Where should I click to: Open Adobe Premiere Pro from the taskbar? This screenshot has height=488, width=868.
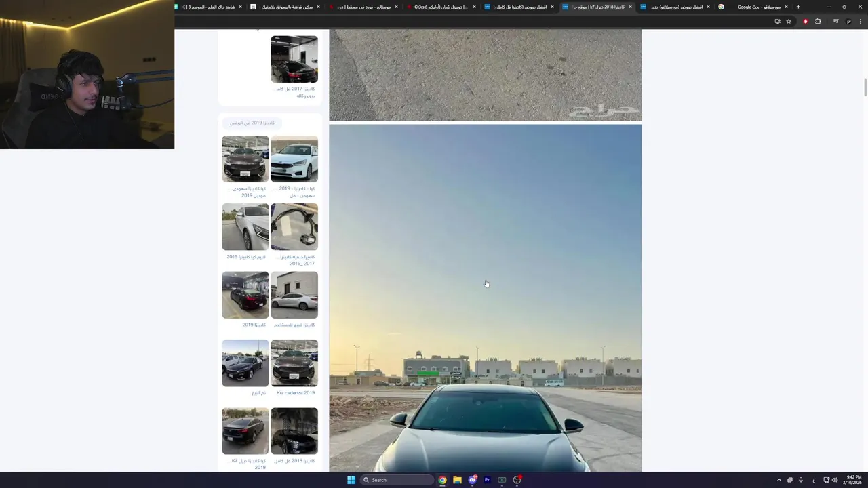(487, 480)
